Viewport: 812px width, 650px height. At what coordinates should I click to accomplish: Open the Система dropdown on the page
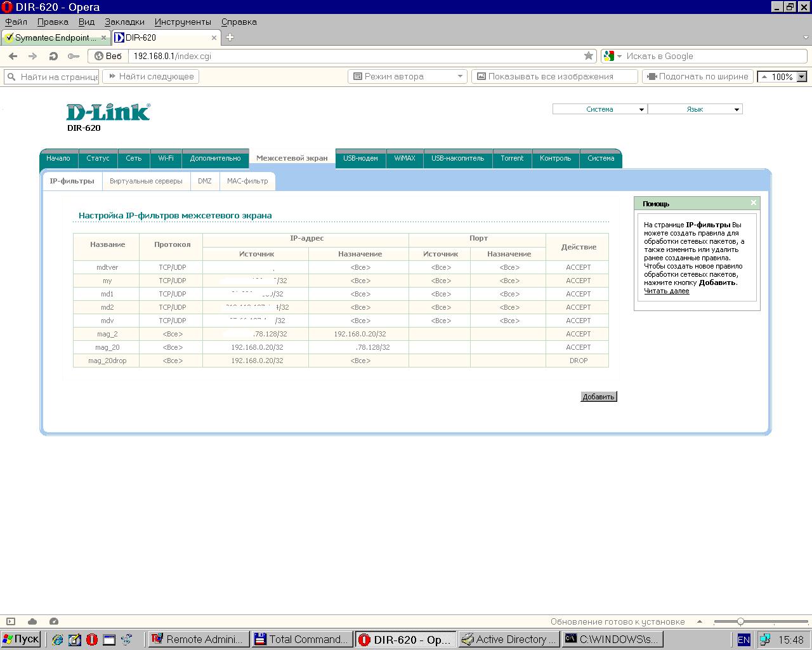[x=599, y=109]
